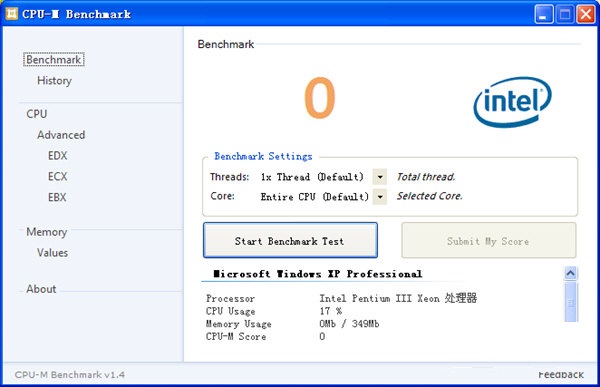Viewport: 600px width, 387px height.
Task: Select the EBX register entry
Action: click(57, 197)
